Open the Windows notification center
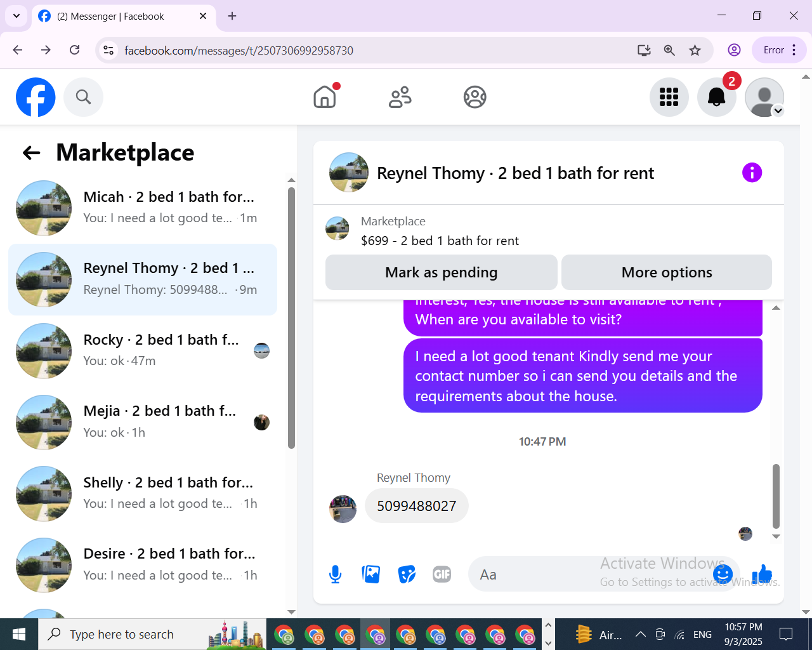812x650 pixels. (786, 634)
